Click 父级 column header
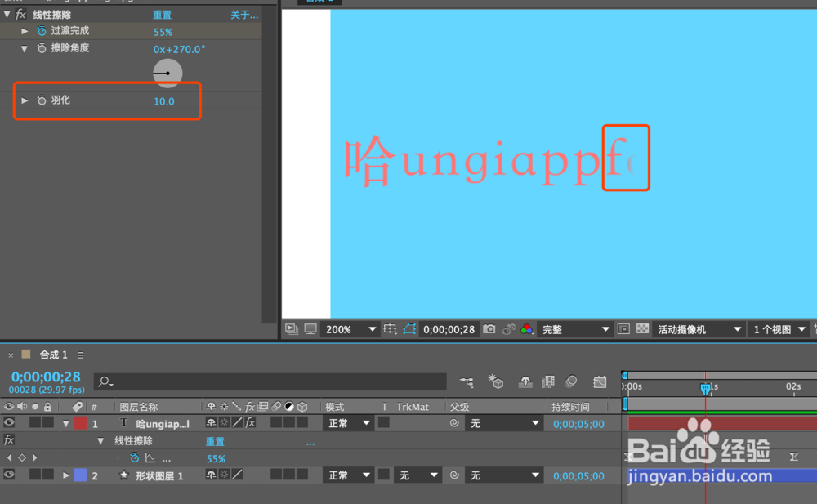The image size is (817, 504). [x=459, y=407]
